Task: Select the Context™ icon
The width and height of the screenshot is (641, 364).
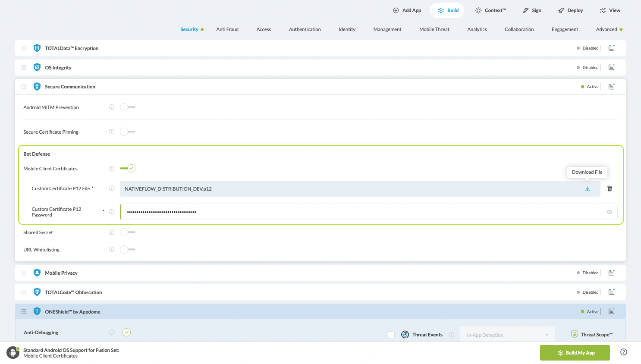Action: 478,10
